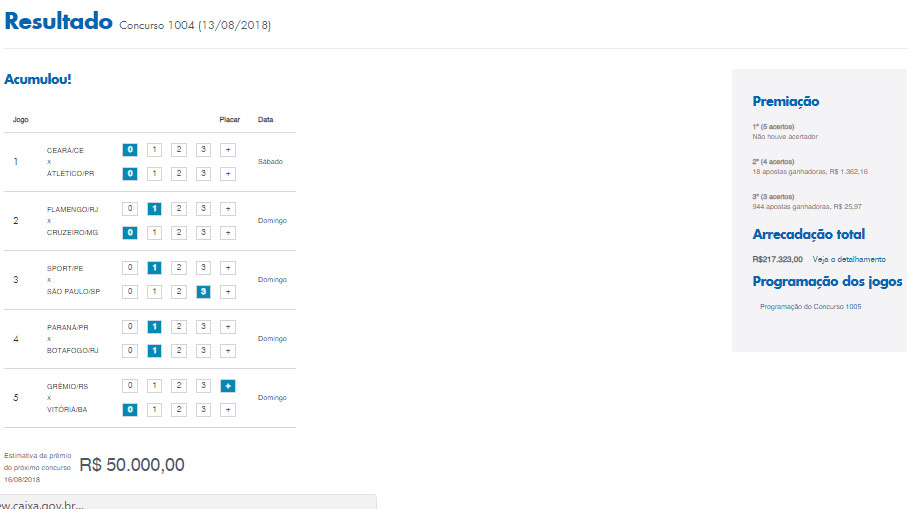The width and height of the screenshot is (907, 509).
Task: Select score 2 box for Flamengo/RJ
Action: click(x=179, y=209)
